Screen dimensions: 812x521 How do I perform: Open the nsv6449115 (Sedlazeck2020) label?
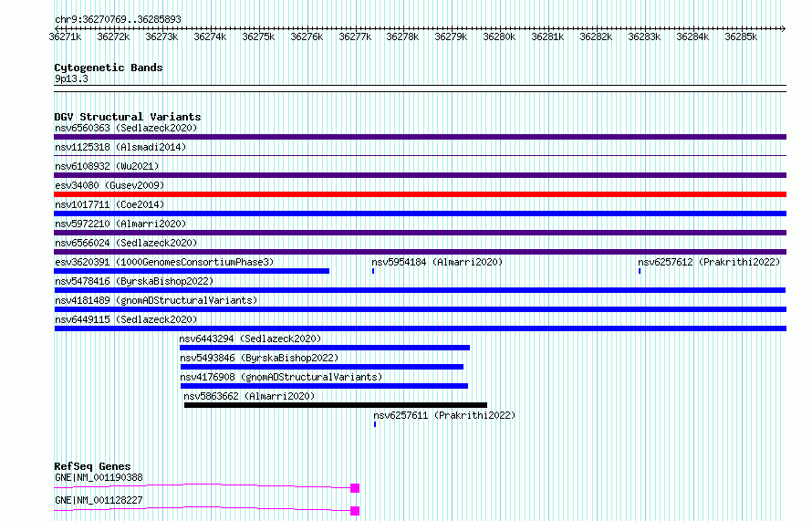[x=126, y=319]
